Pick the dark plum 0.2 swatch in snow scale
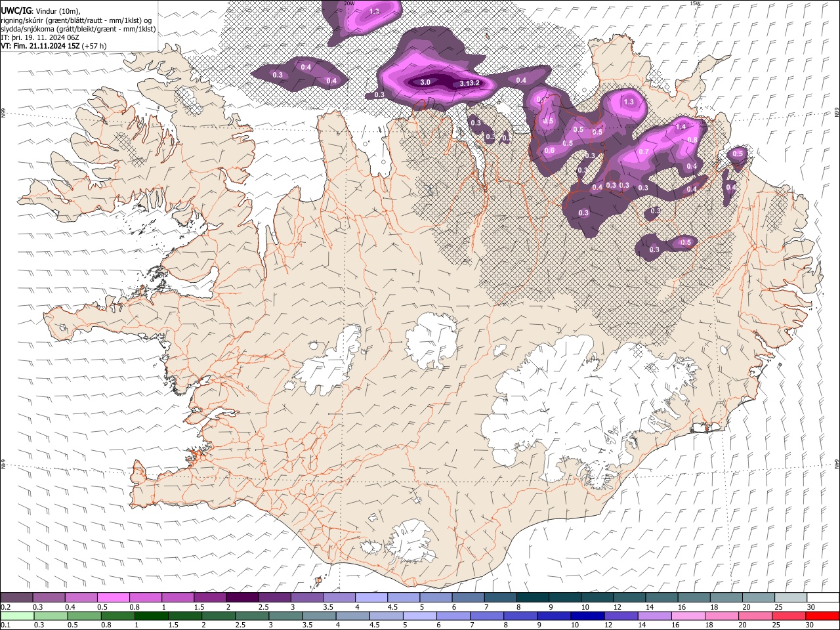The image size is (840, 630). [16, 597]
